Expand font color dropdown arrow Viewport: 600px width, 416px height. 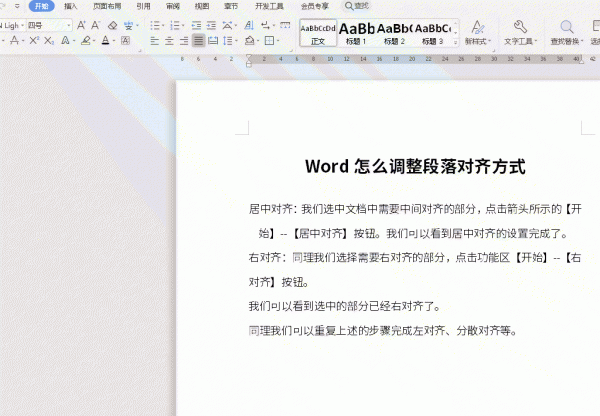pos(114,41)
